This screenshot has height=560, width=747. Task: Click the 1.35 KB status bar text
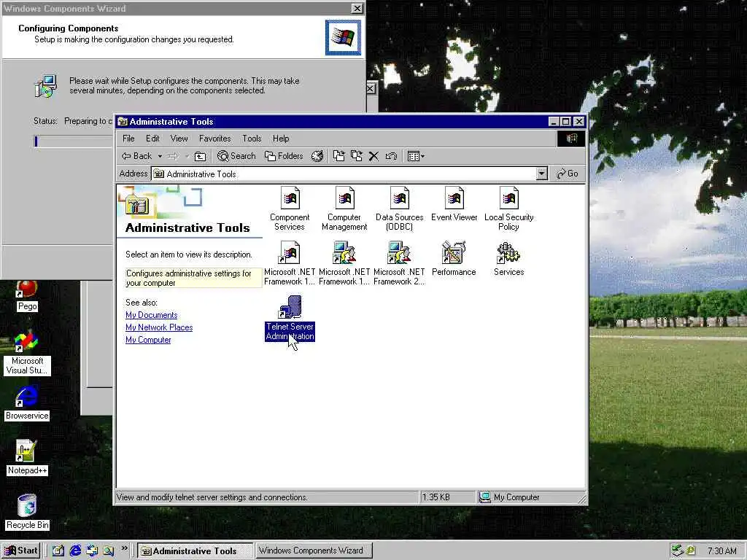pos(436,497)
